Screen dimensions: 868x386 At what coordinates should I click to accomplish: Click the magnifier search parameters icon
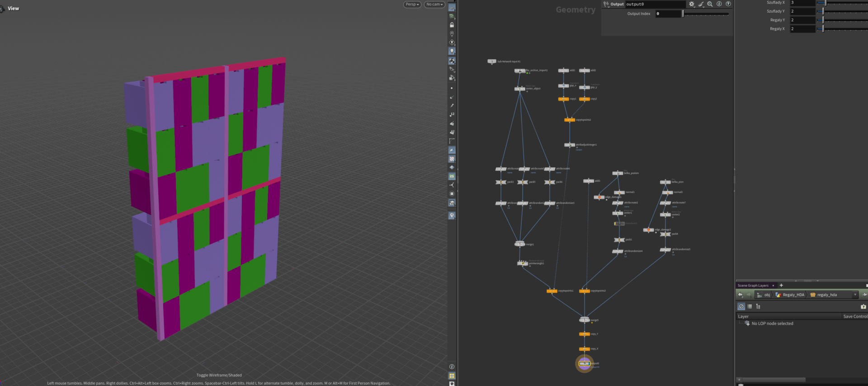(710, 4)
